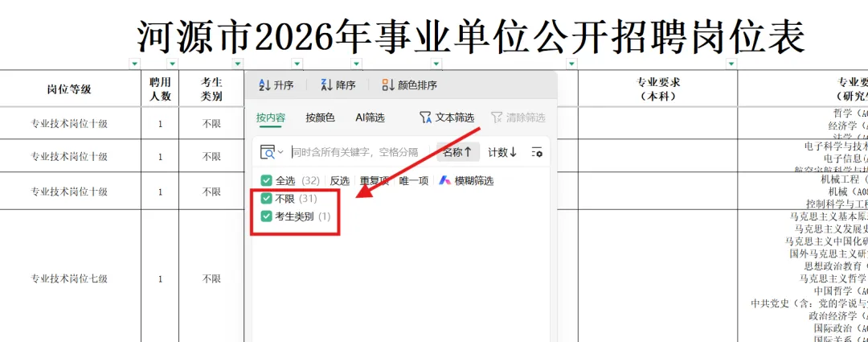The height and width of the screenshot is (342, 868).
Task: Sort descending with 降序
Action: (338, 85)
